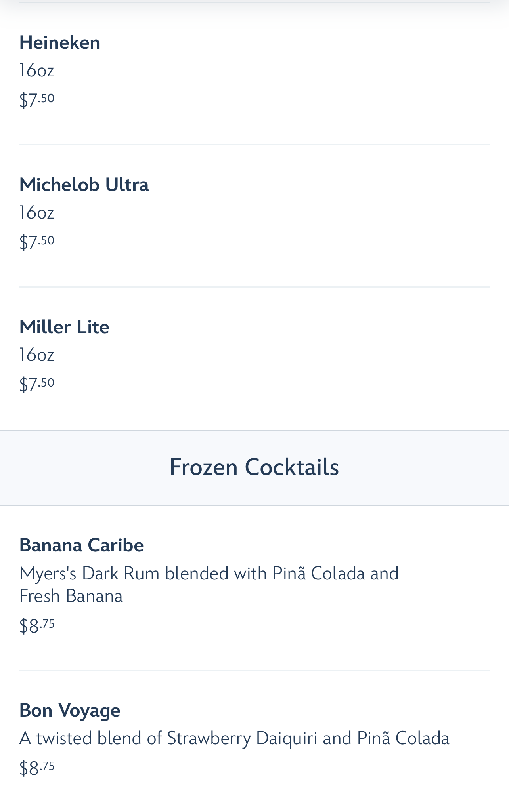This screenshot has height=812, width=509.
Task: Open the Bon Voyage cocktail item
Action: [70, 710]
